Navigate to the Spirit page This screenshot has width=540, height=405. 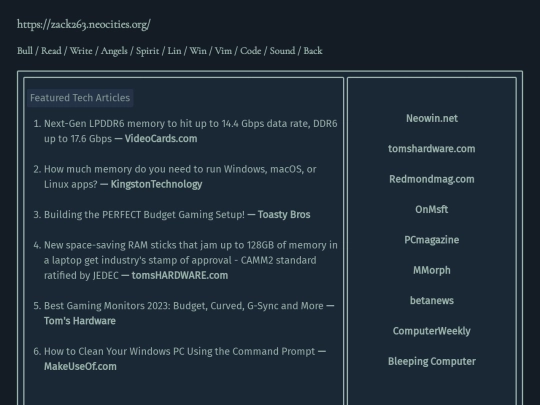pyautogui.click(x=147, y=51)
